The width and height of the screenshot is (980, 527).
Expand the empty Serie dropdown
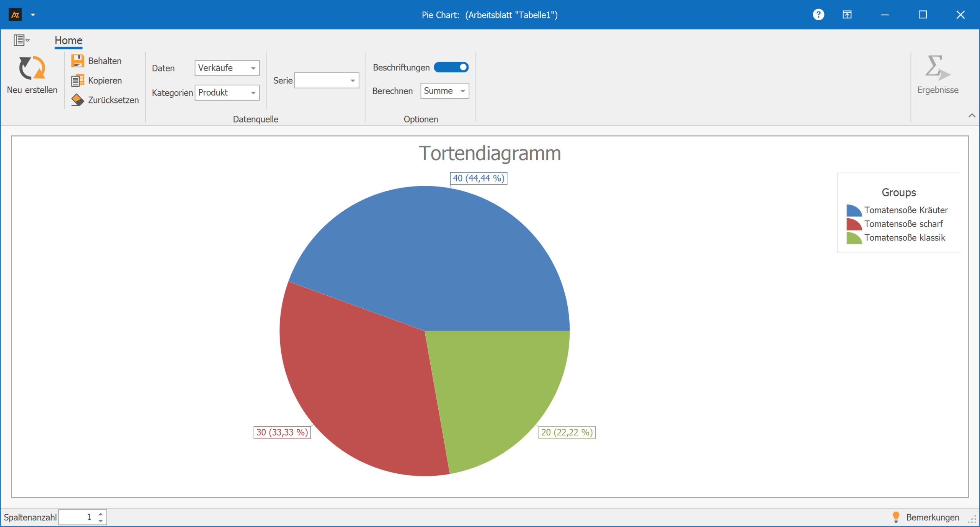(x=327, y=80)
